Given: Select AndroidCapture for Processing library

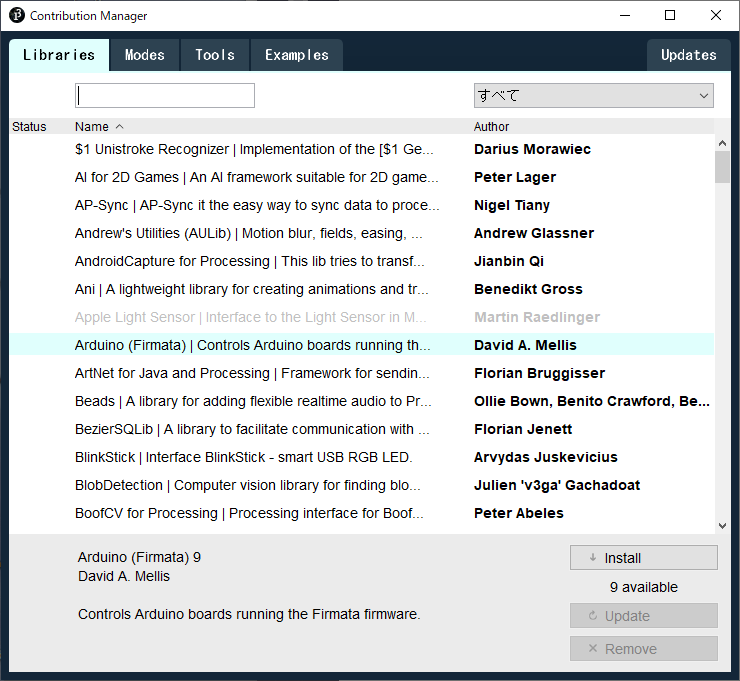Looking at the screenshot, I should coord(362,261).
